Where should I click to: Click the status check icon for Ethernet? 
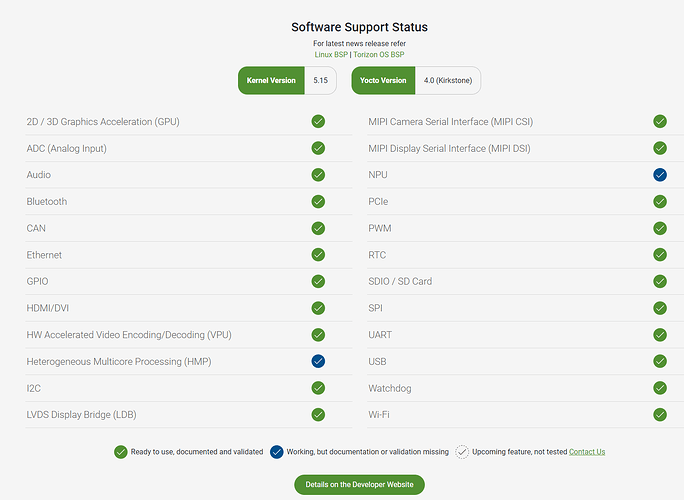point(318,255)
